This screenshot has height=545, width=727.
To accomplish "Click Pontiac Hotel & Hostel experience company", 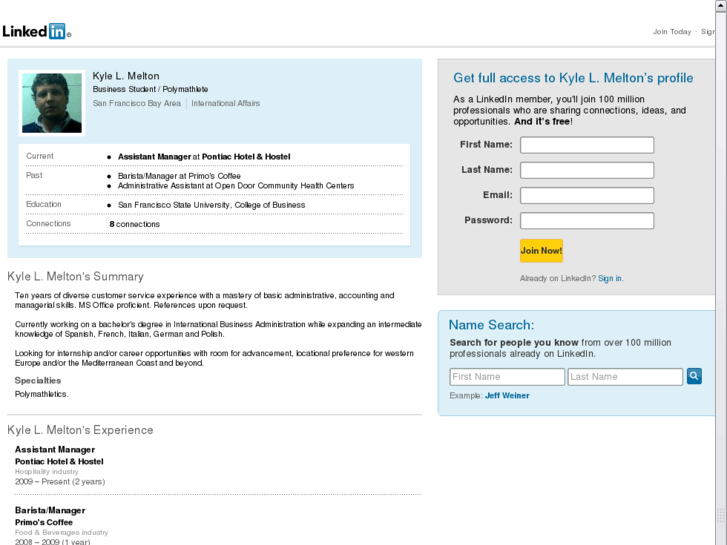I will tap(59, 462).
